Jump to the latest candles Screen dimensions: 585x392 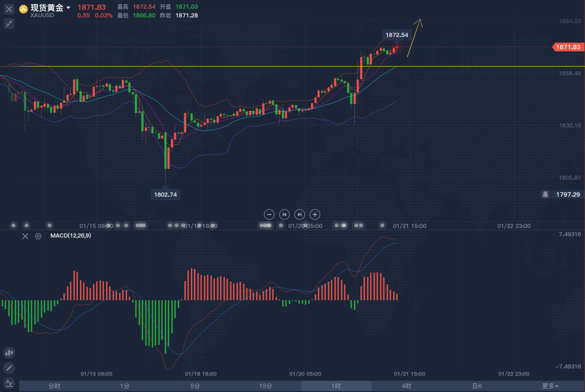tap(300, 214)
